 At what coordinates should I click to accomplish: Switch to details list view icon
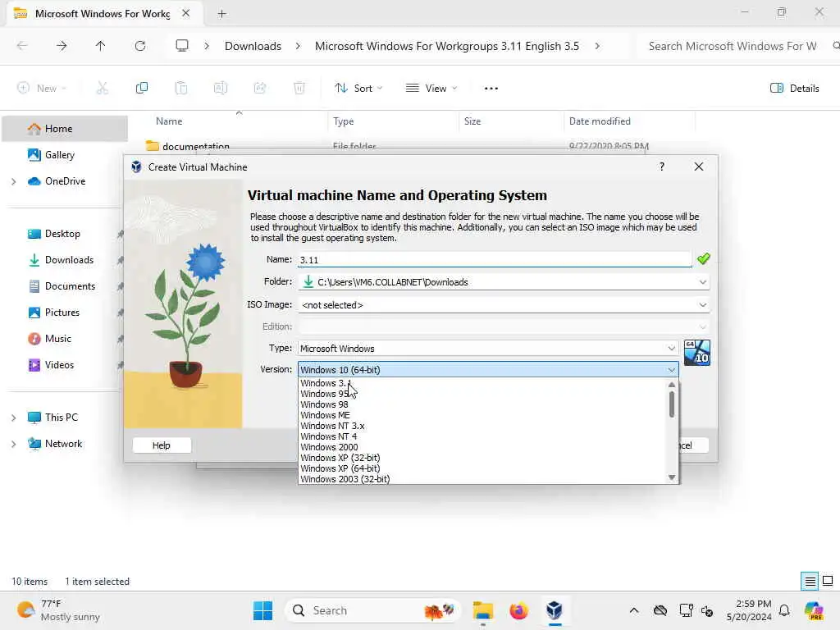810,581
